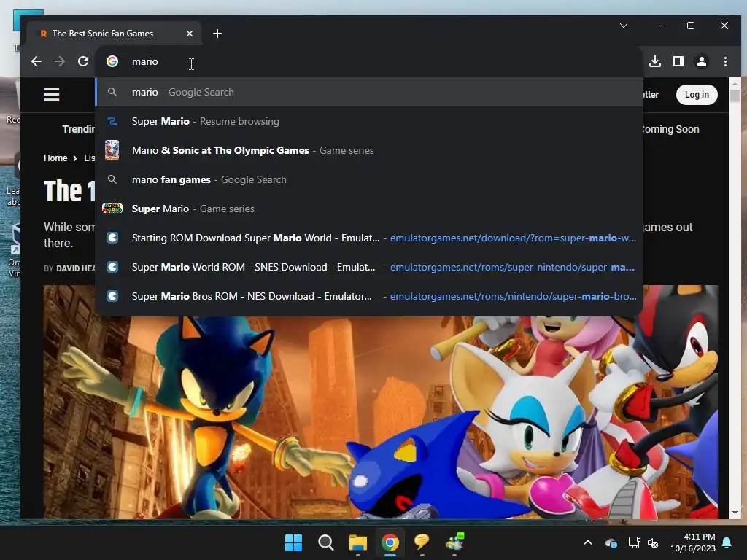Open the Chrome profile avatar
Image resolution: width=747 pixels, height=560 pixels.
[702, 61]
